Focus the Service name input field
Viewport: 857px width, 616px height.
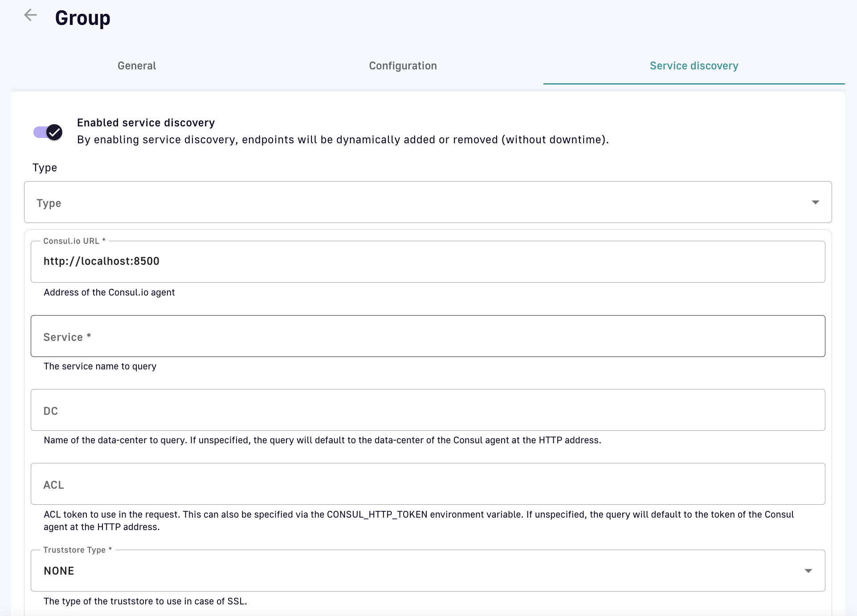click(428, 336)
